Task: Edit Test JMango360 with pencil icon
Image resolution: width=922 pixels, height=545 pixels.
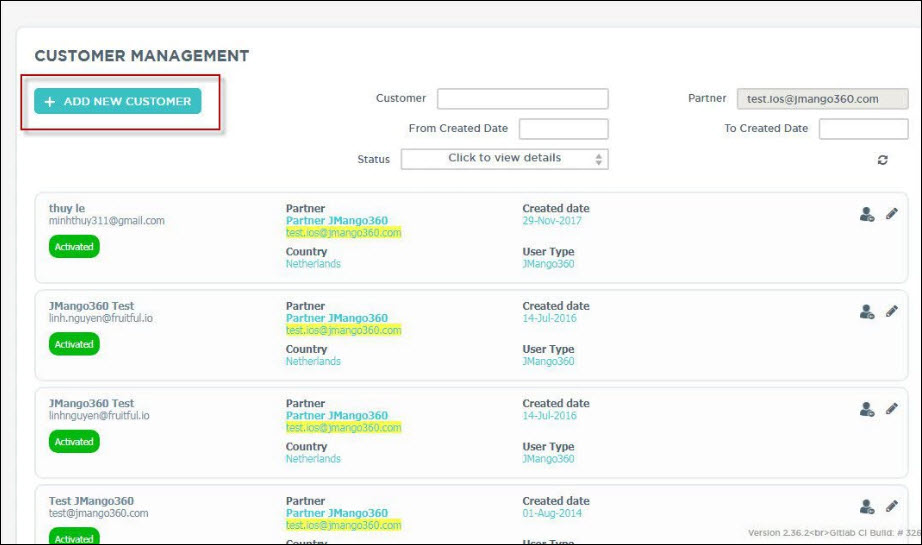Action: (891, 506)
